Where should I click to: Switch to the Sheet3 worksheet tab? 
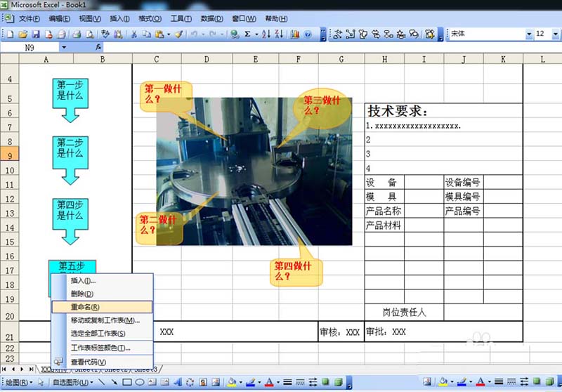pyautogui.click(x=147, y=370)
